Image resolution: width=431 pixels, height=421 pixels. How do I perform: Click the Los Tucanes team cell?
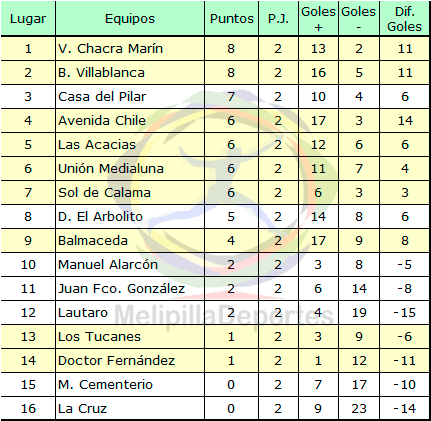tap(130, 337)
